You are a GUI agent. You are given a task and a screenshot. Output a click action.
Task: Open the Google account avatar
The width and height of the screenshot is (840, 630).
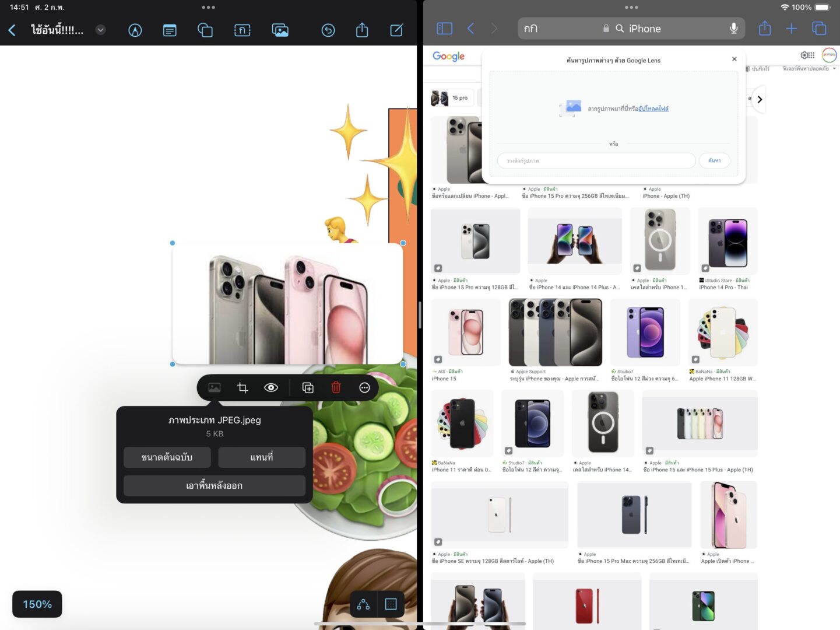click(x=829, y=55)
